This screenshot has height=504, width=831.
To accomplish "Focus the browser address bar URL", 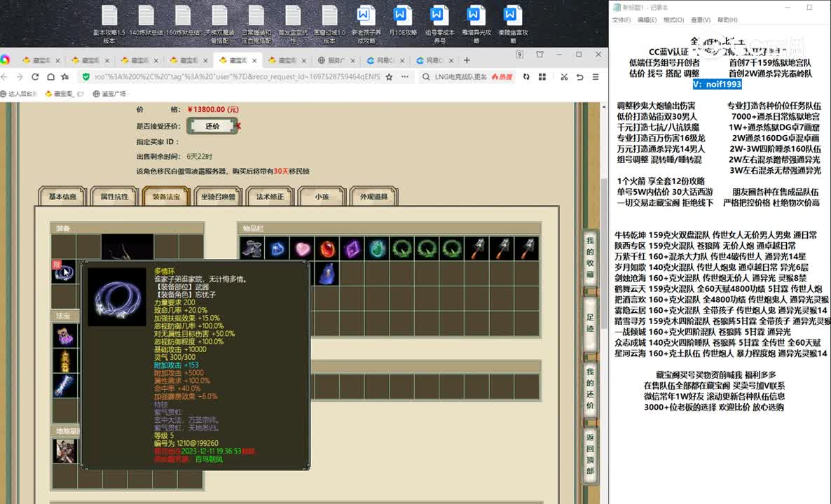I will 238,77.
